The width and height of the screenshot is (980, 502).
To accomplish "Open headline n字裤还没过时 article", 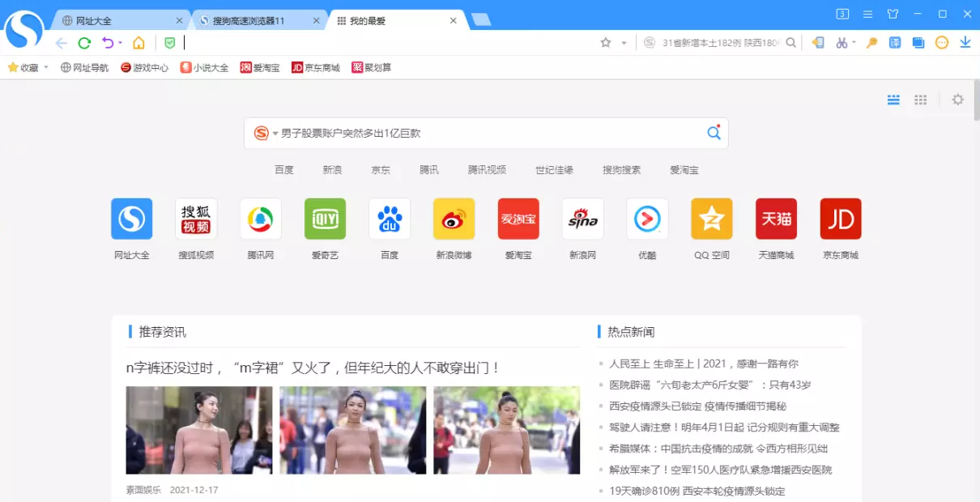I will click(313, 368).
